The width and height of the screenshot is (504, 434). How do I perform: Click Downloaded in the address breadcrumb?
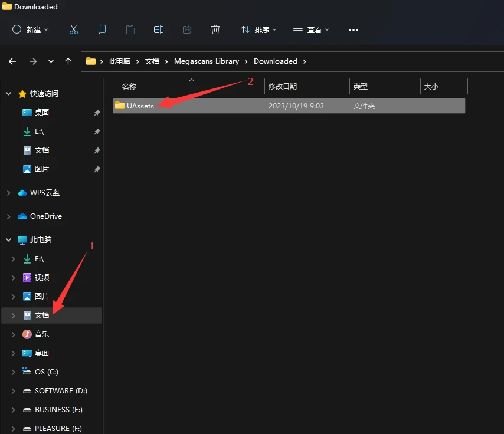tap(276, 61)
